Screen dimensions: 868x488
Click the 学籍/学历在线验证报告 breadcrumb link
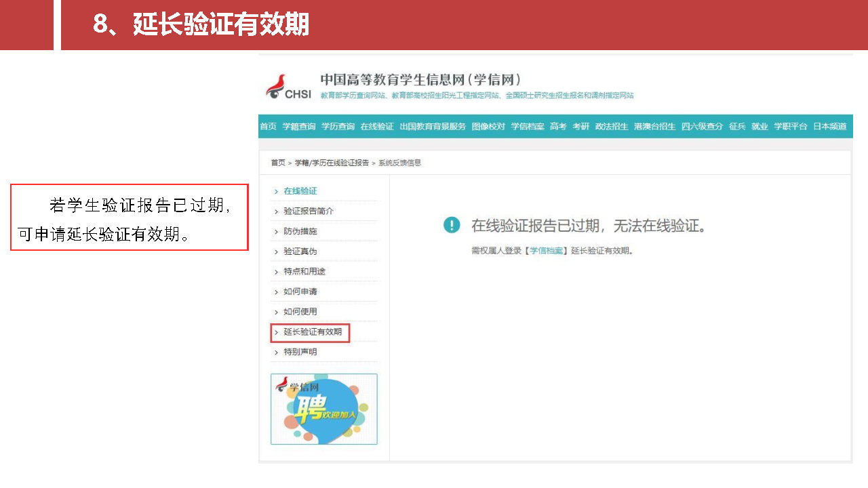click(332, 163)
